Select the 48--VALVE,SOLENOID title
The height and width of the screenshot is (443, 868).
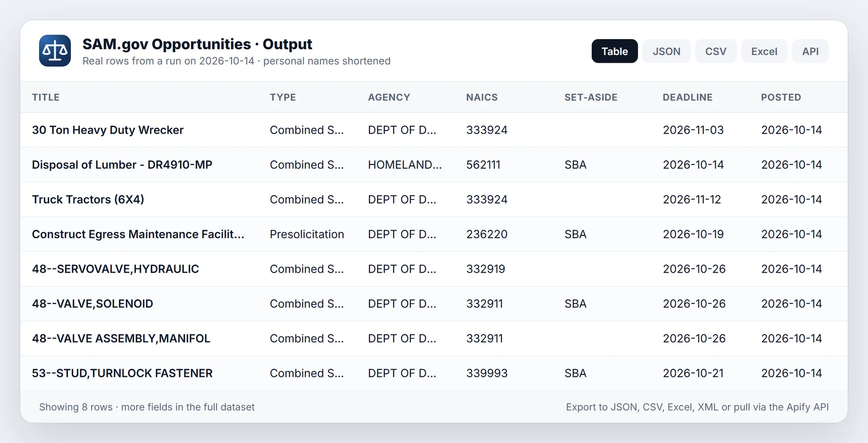92,304
